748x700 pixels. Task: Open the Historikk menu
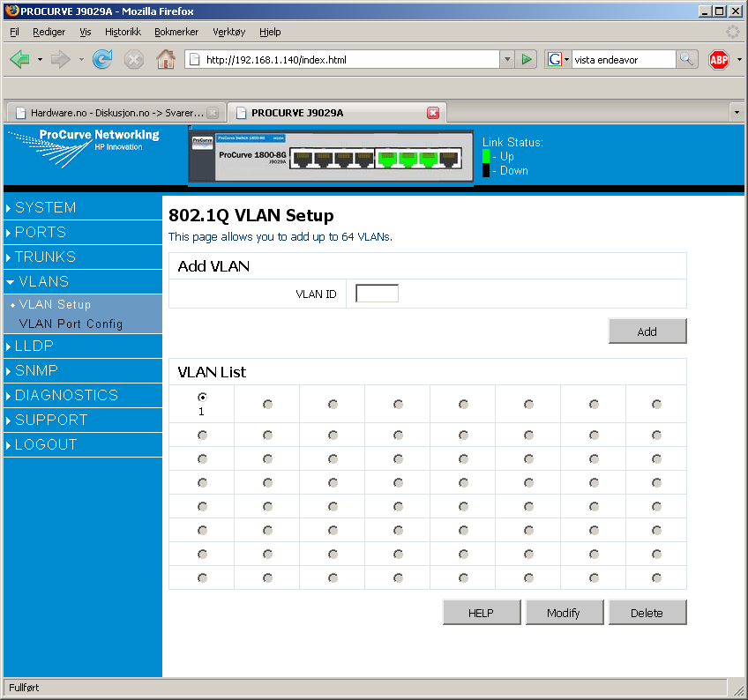(x=123, y=32)
